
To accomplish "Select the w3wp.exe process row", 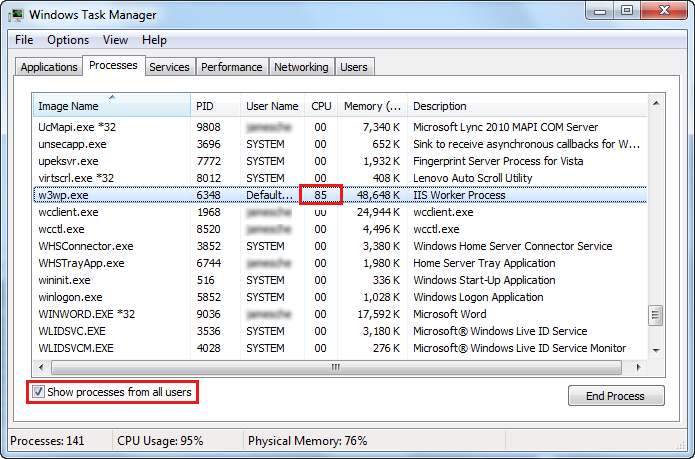I will click(63, 195).
